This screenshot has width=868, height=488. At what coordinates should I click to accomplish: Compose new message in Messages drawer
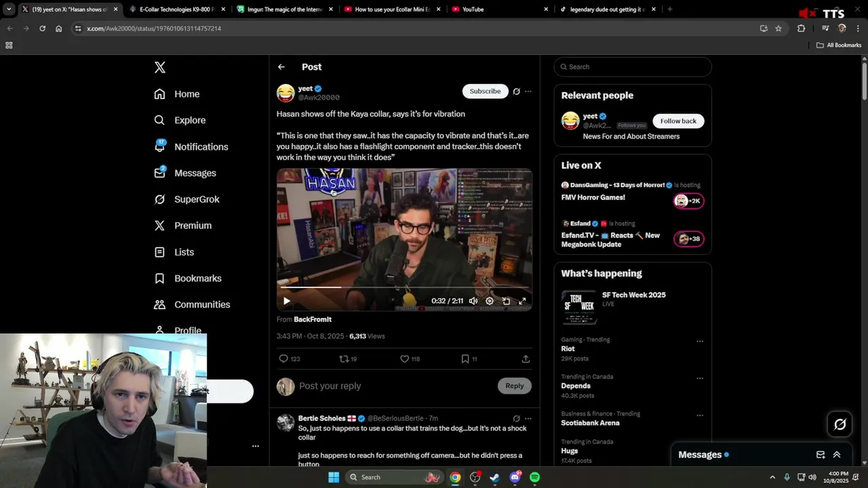[x=821, y=455]
